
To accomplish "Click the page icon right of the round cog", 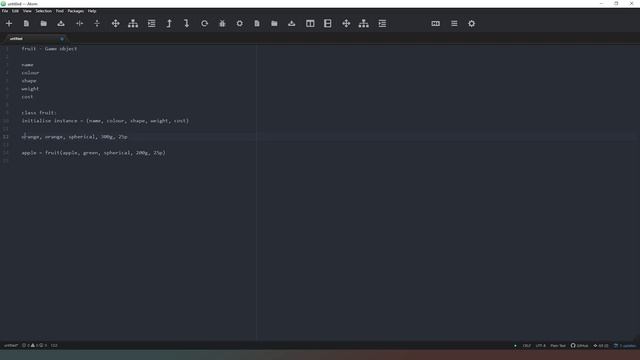I will [257, 24].
